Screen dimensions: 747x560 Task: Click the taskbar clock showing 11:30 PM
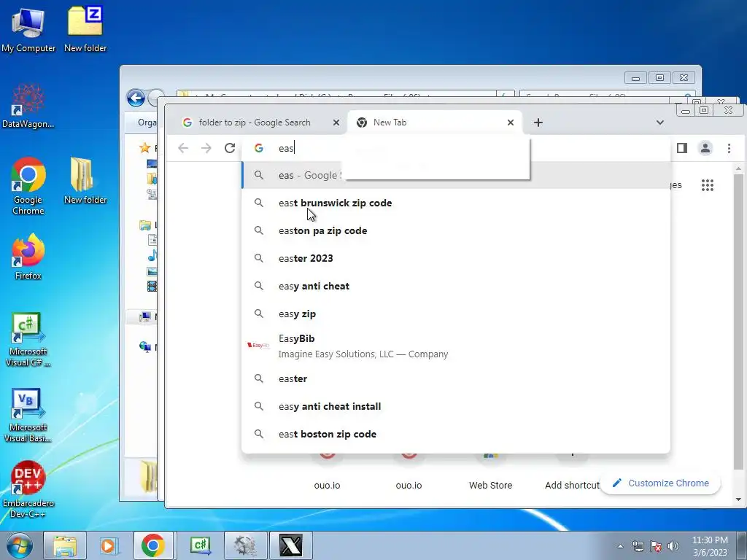(x=710, y=546)
